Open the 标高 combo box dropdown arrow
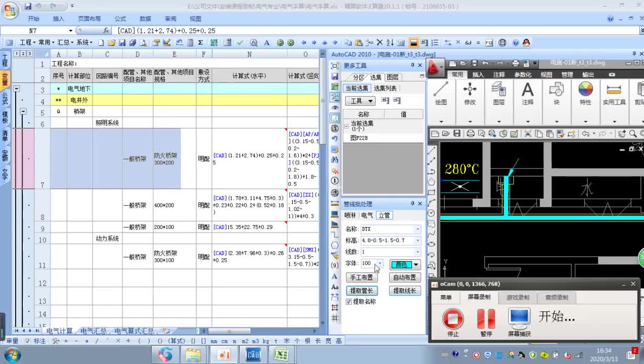This screenshot has height=364, width=644. pyautogui.click(x=418, y=241)
